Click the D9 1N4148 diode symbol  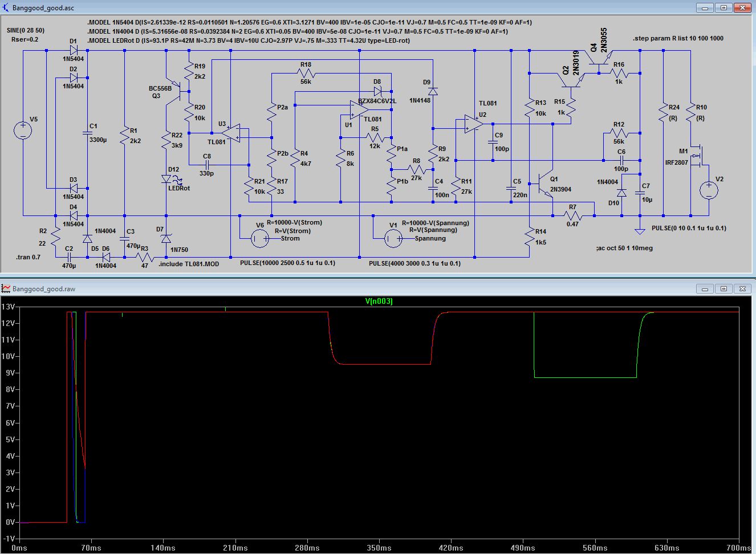tap(433, 91)
